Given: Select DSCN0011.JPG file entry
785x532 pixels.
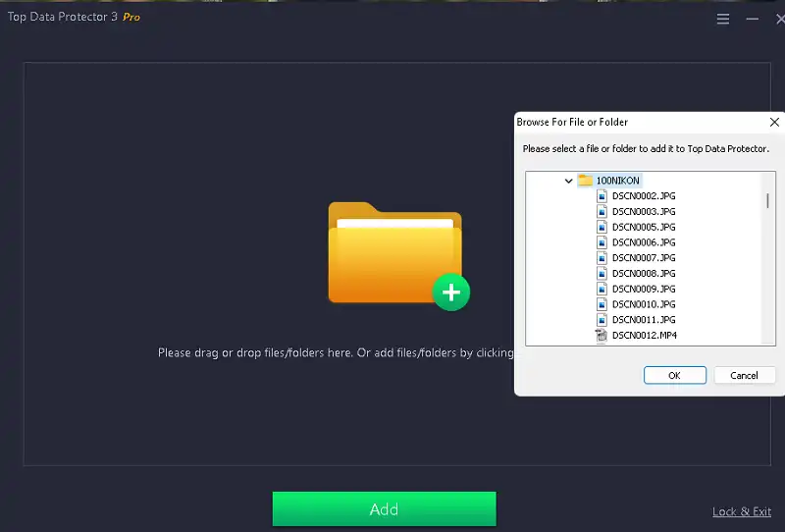Looking at the screenshot, I should (x=644, y=320).
